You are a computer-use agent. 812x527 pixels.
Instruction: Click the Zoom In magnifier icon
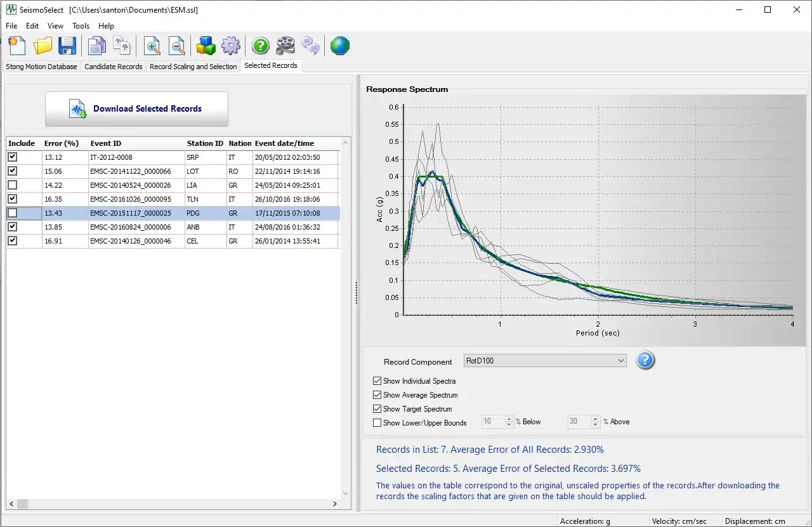[152, 46]
